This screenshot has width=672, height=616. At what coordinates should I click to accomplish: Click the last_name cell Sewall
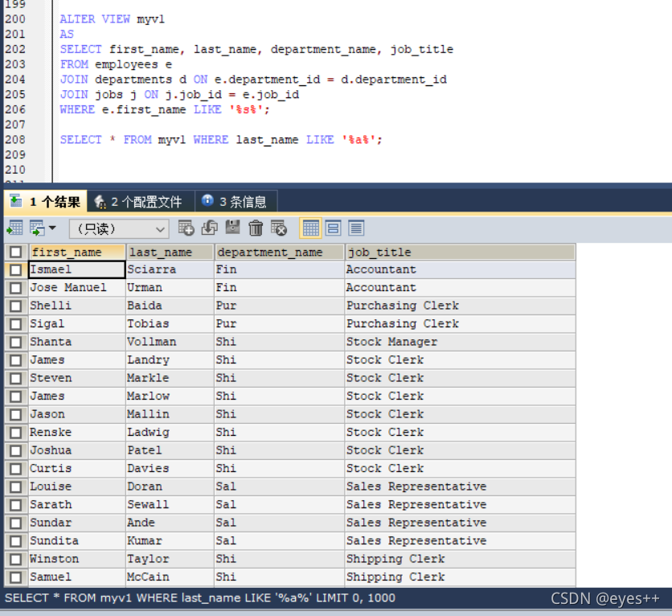[170, 504]
